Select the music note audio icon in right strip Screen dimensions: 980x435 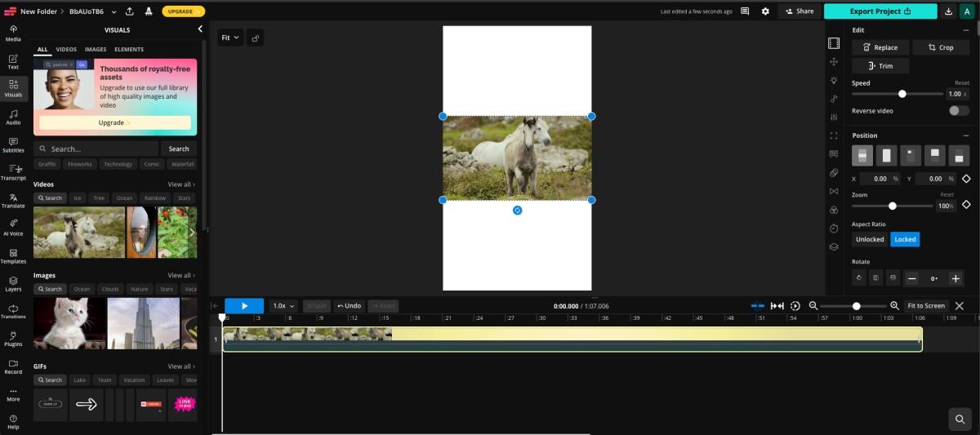(x=833, y=99)
